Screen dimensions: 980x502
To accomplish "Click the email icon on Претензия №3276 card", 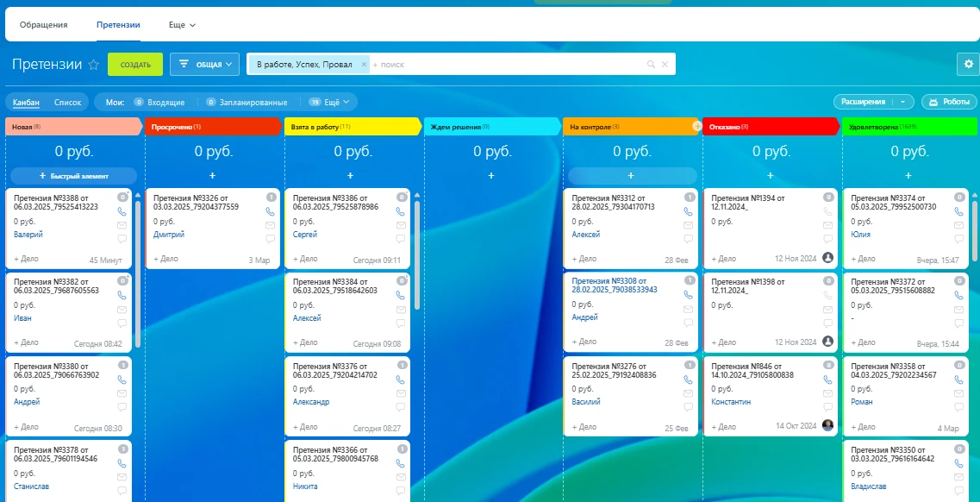I will pyautogui.click(x=689, y=393).
